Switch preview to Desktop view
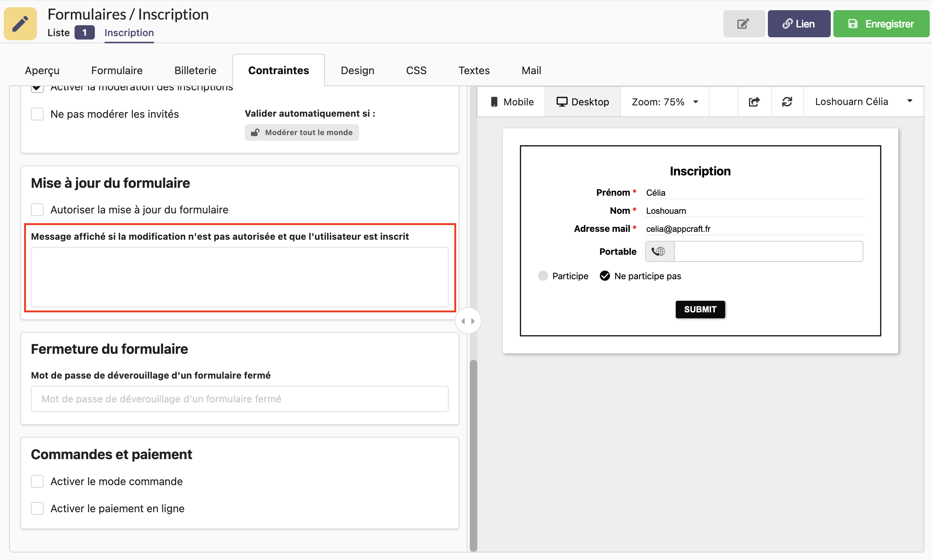This screenshot has height=560, width=932. pyautogui.click(x=582, y=102)
